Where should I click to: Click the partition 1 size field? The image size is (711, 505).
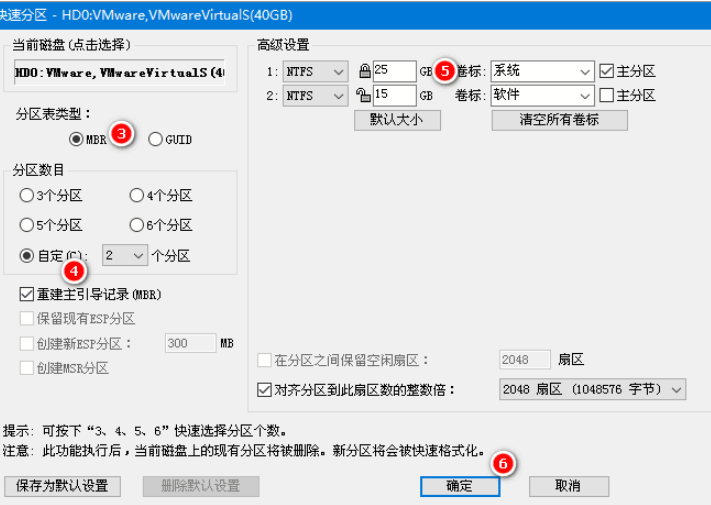point(394,71)
